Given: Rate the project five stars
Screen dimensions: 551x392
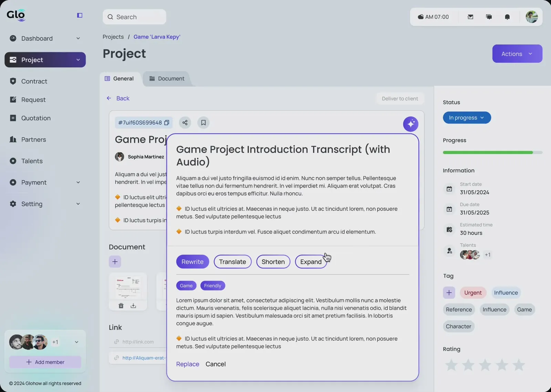Looking at the screenshot, I should 519,365.
